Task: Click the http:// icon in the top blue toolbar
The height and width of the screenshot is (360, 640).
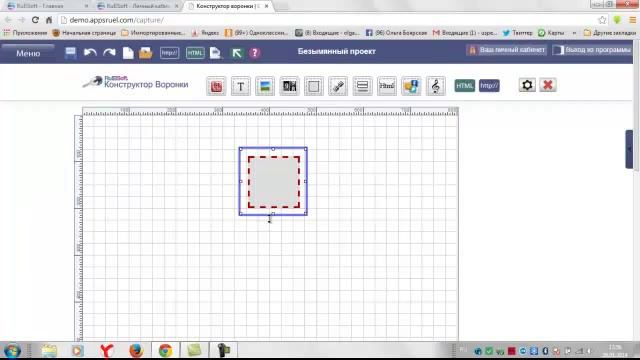Action: [x=169, y=53]
